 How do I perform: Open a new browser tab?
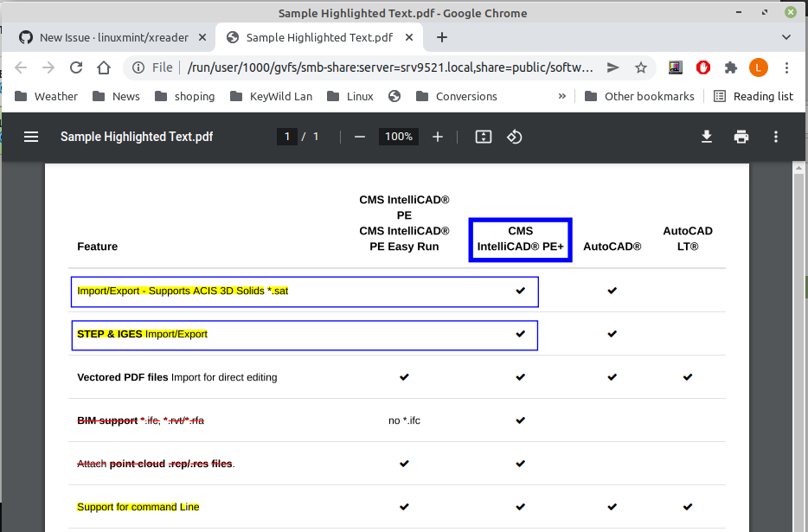pyautogui.click(x=441, y=37)
